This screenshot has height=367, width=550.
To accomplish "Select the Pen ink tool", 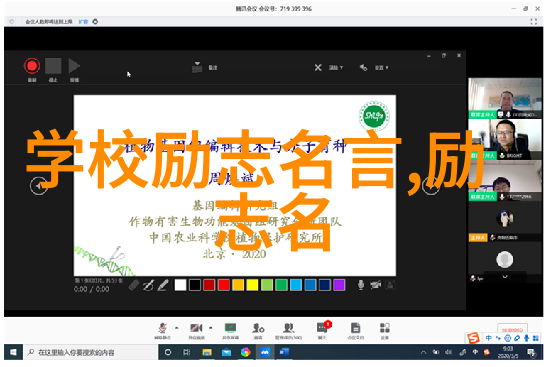I will tap(148, 285).
